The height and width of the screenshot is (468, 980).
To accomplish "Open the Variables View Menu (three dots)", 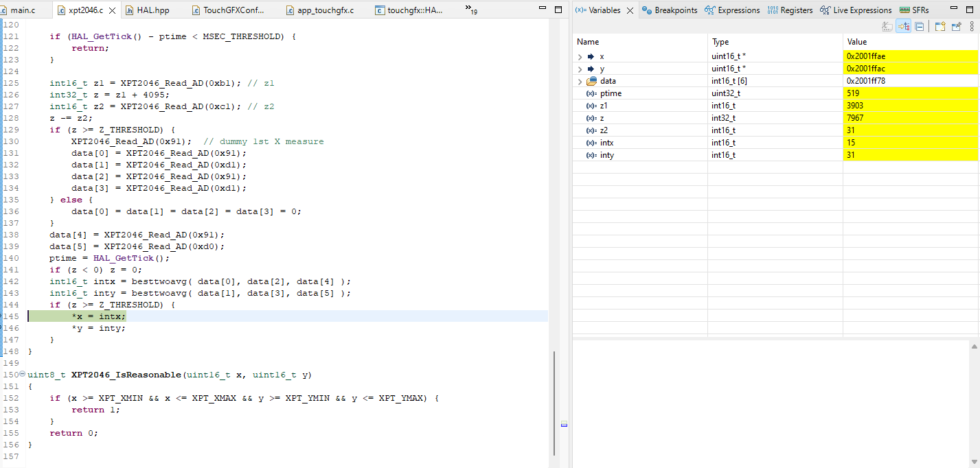I will coord(972,27).
